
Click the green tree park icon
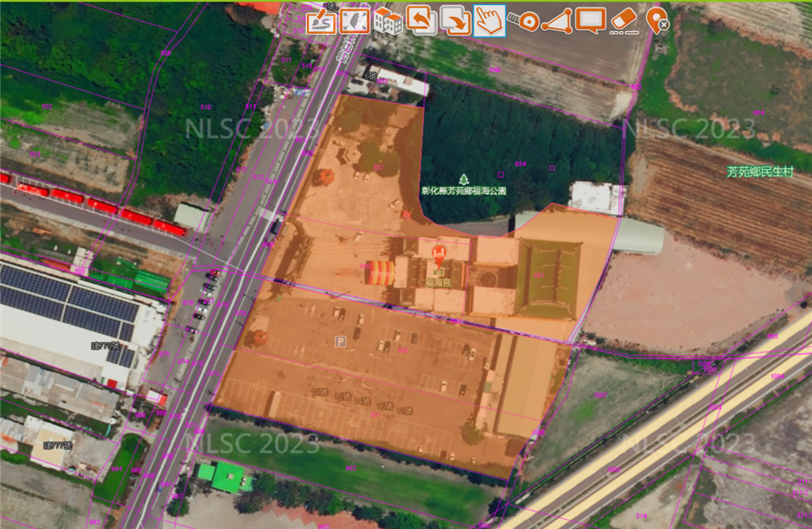[x=464, y=178]
